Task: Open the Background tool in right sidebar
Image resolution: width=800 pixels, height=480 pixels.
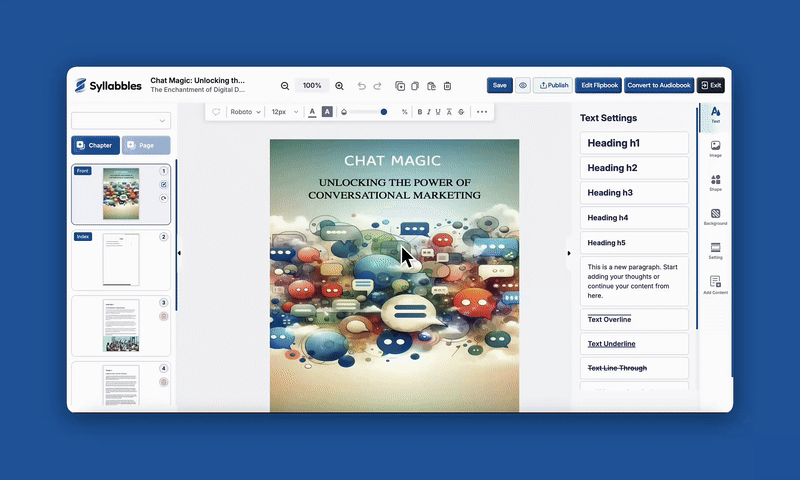Action: coord(715,216)
